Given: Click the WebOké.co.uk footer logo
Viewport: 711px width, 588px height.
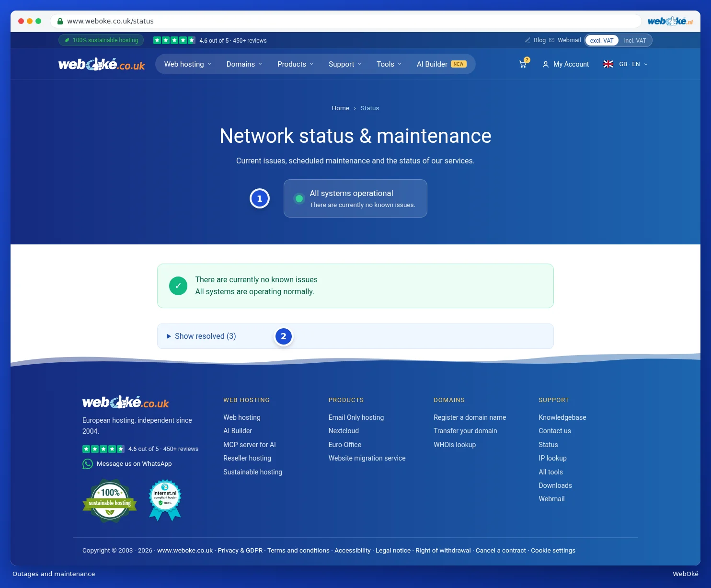Looking at the screenshot, I should [126, 403].
